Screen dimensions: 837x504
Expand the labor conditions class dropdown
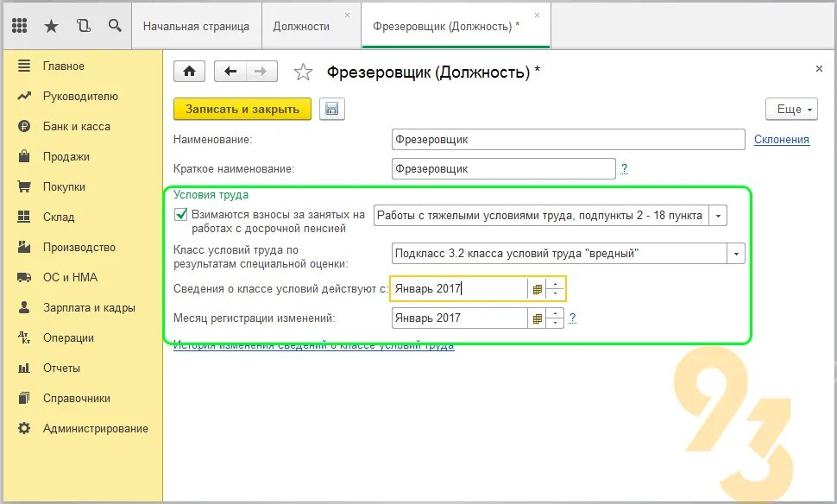tap(735, 254)
